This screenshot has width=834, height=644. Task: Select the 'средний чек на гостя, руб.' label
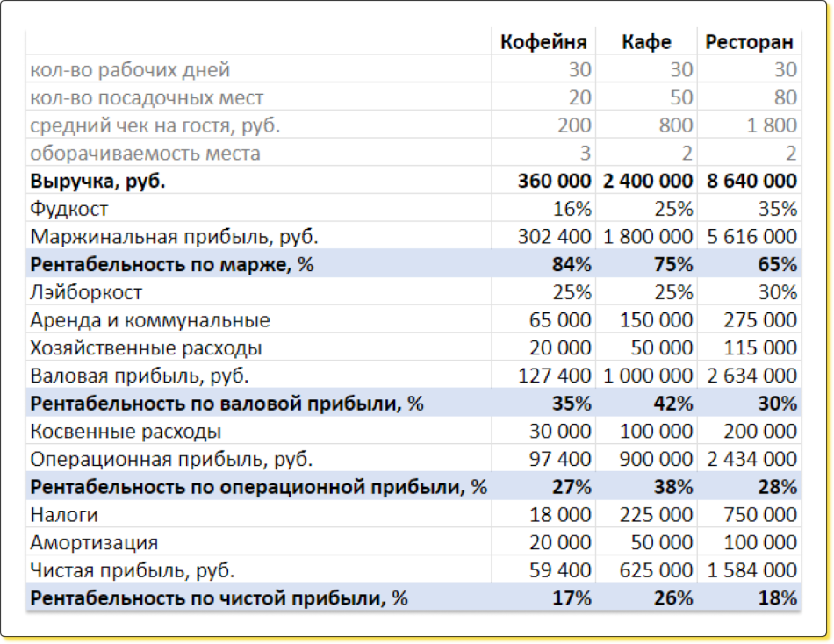(x=155, y=125)
